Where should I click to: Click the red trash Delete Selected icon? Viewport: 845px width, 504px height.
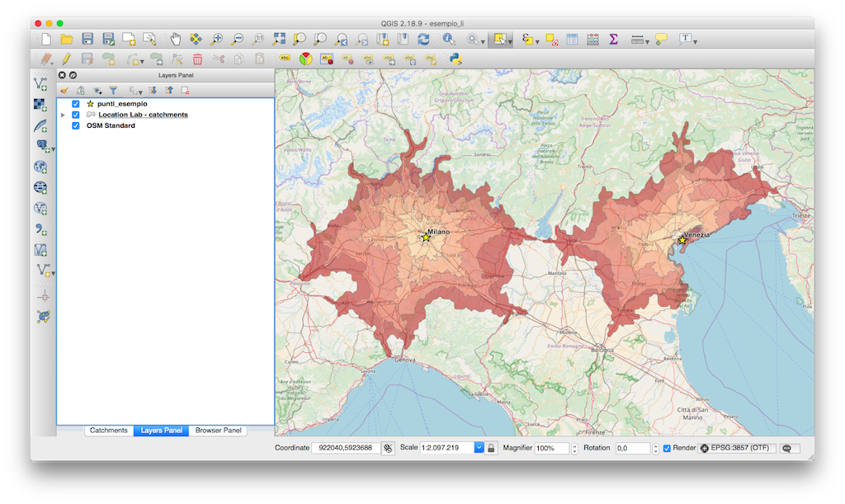pyautogui.click(x=198, y=59)
